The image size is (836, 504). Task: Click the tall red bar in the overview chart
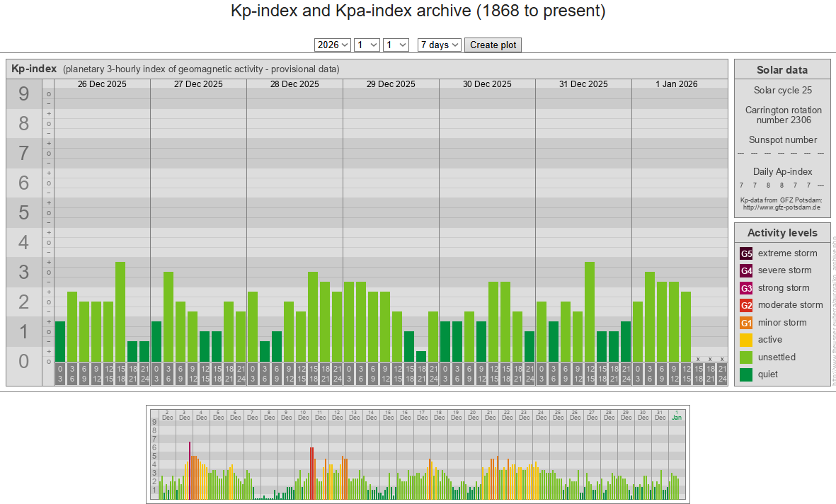pos(190,470)
